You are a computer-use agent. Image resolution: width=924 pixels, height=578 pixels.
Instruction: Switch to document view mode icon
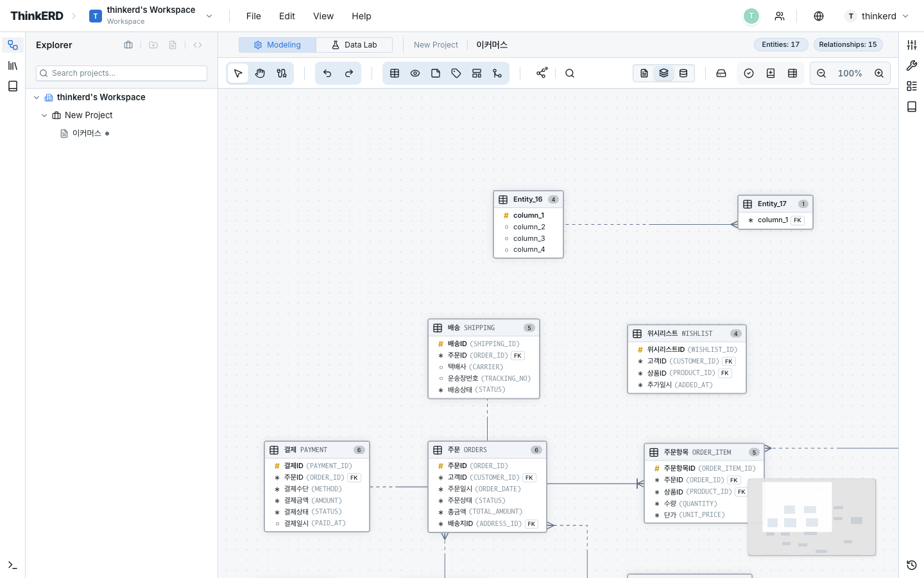coord(644,73)
